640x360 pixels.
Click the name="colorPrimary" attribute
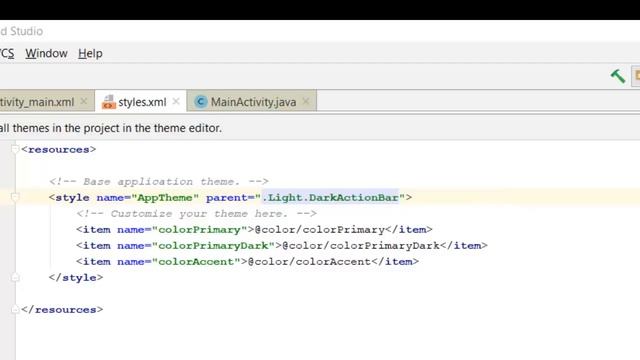182,230
